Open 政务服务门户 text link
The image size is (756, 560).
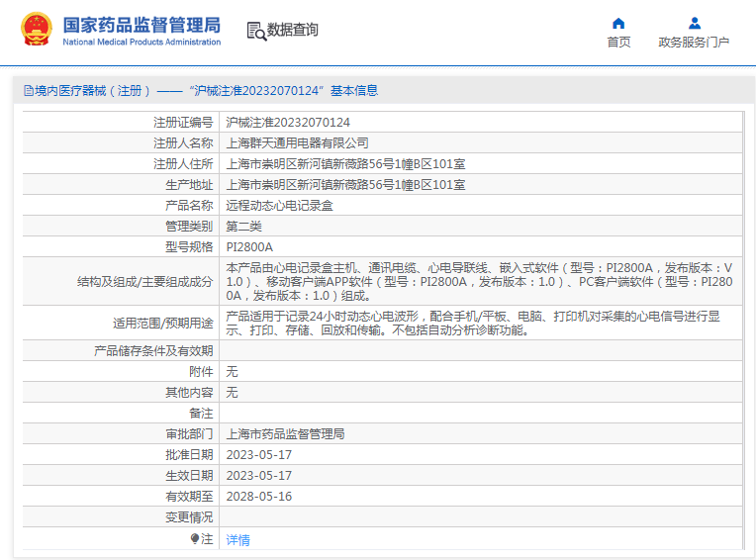tap(694, 42)
